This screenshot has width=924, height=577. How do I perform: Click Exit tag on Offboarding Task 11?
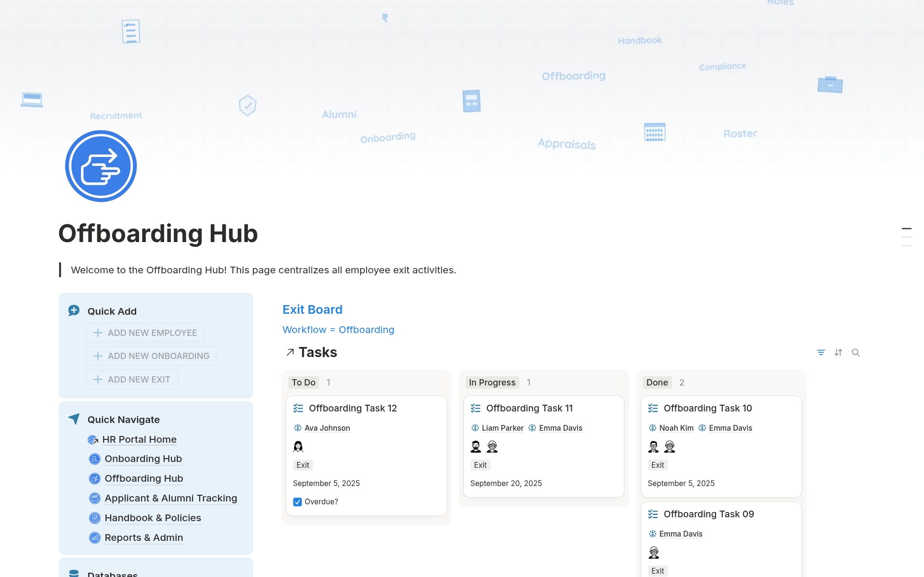coord(480,465)
